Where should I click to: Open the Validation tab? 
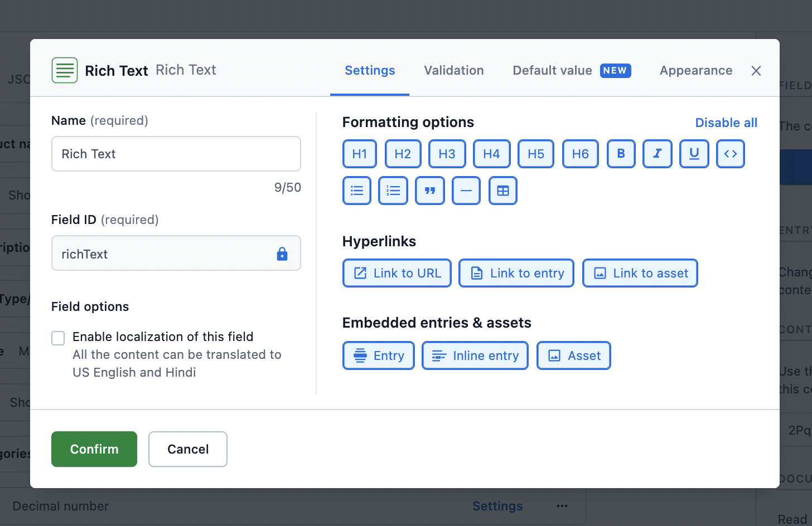(x=453, y=70)
